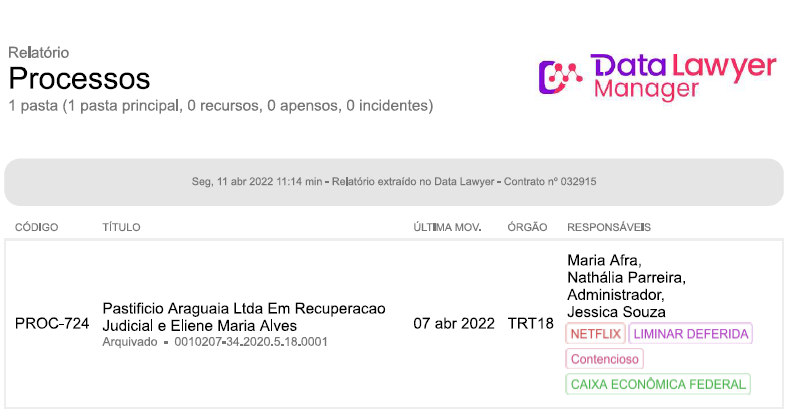This screenshot has height=413, width=795.
Task: Click the Processos report heading
Action: click(79, 78)
